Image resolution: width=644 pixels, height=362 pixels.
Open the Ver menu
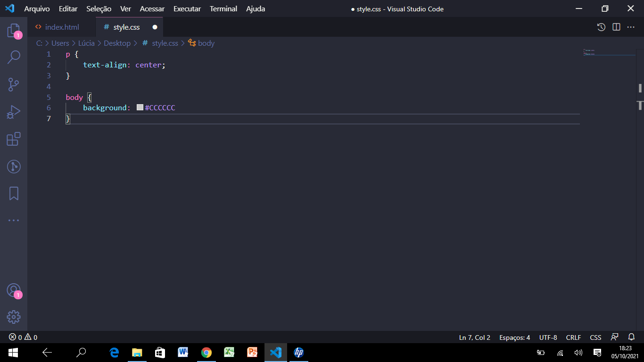(125, 8)
